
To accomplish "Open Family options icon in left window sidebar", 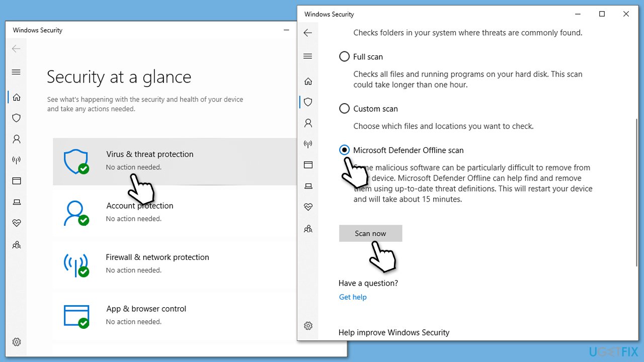I will click(17, 245).
